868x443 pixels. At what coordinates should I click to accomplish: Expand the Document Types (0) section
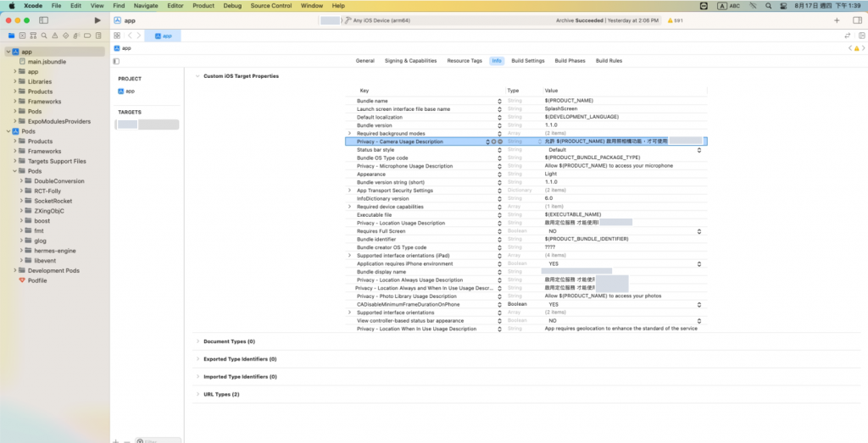(x=198, y=341)
